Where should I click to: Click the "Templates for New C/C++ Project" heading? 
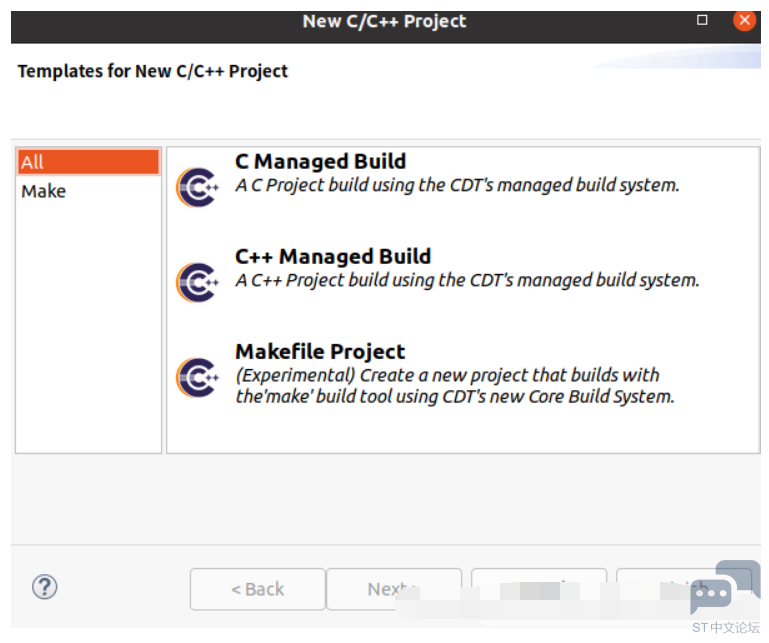152,71
